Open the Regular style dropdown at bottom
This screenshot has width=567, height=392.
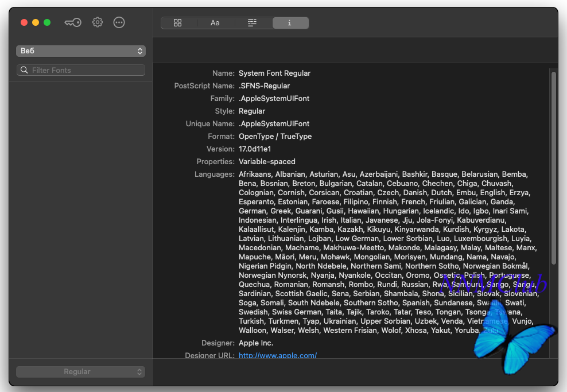point(81,372)
